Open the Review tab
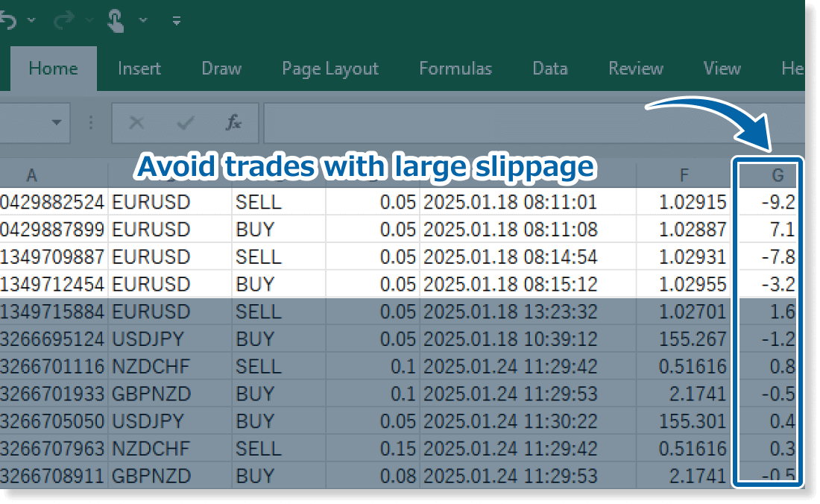The width and height of the screenshot is (820, 504). pos(636,69)
